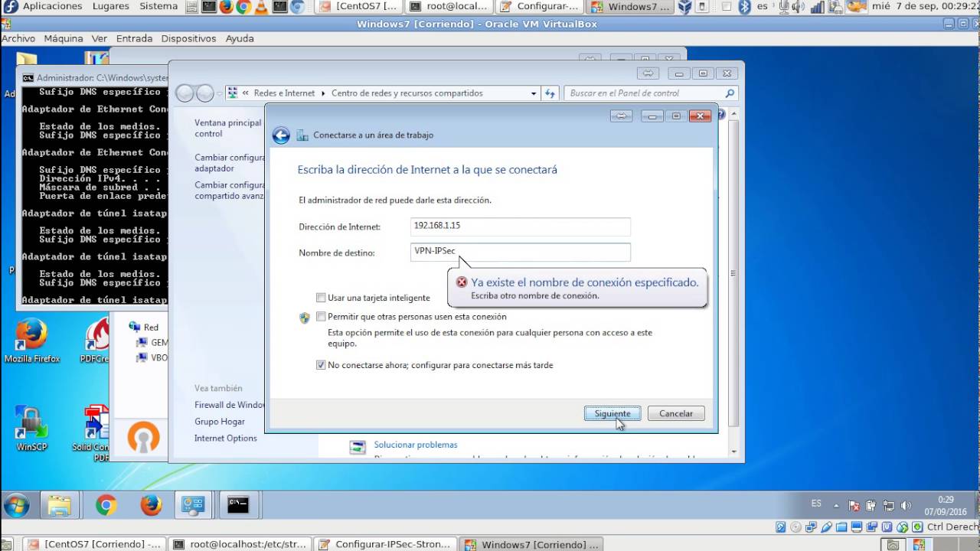Viewport: 980px width, 551px height.
Task: Open the Control Panel address bar dropdown
Action: tap(534, 93)
